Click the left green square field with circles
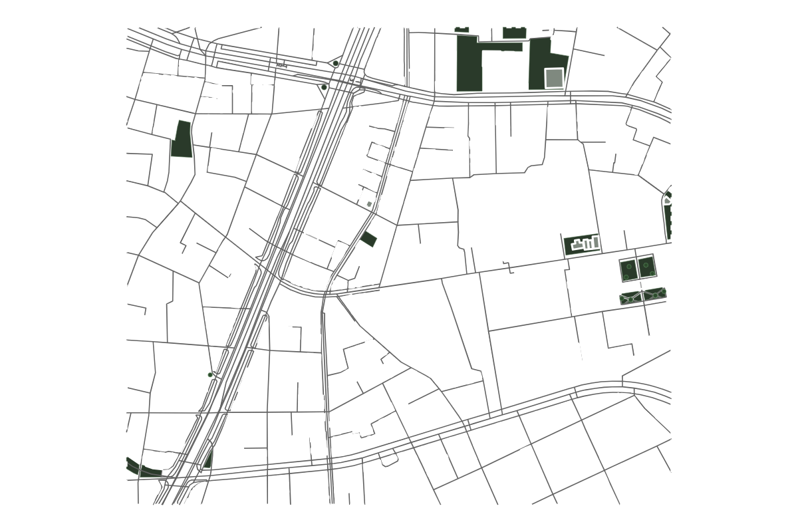This screenshot has height=532, width=798. (628, 269)
